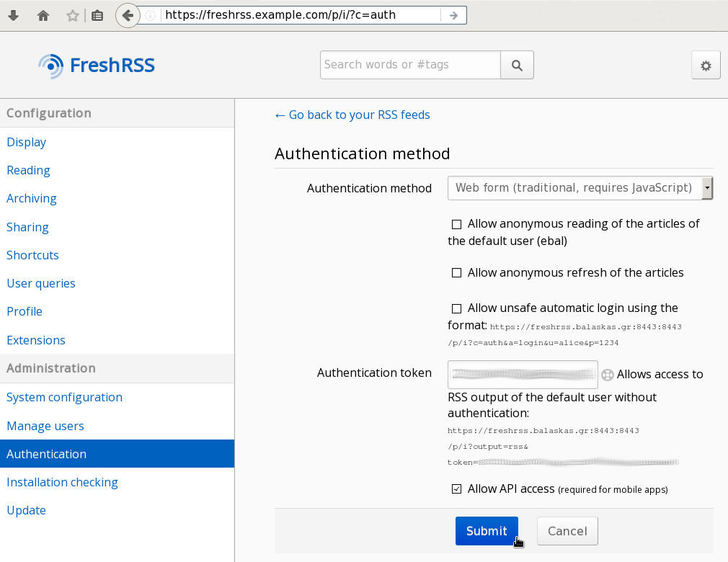Click the Authentication token field
This screenshot has height=562, width=728.
[523, 374]
